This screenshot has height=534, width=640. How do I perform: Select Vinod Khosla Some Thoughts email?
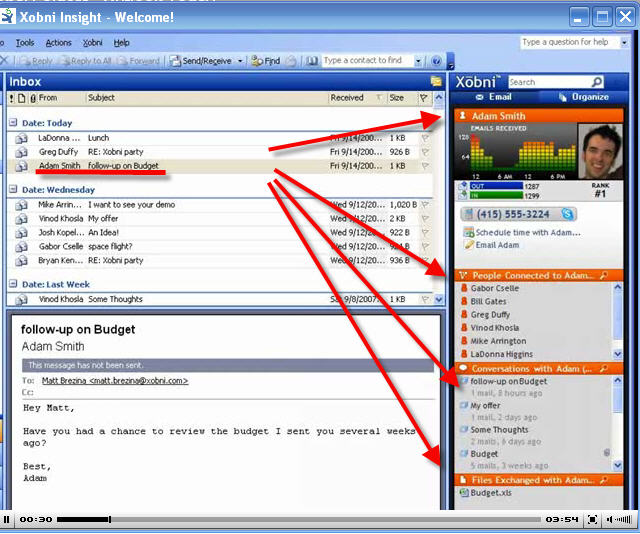click(x=220, y=299)
